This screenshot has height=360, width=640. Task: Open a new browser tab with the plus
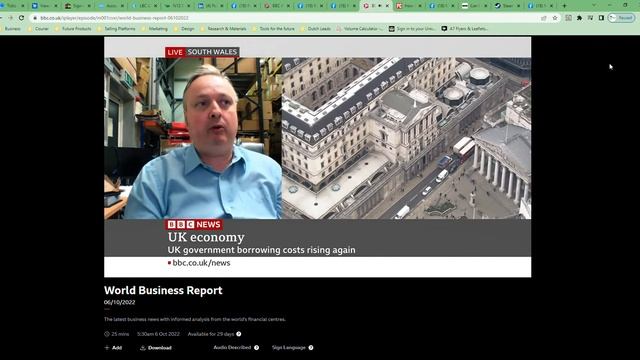[564, 6]
